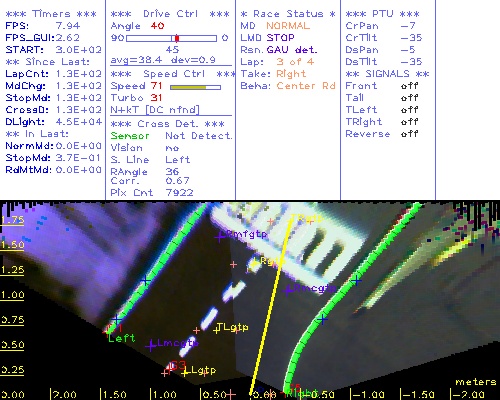
Task: Toggle the Front signal off indicator
Action: (409, 86)
